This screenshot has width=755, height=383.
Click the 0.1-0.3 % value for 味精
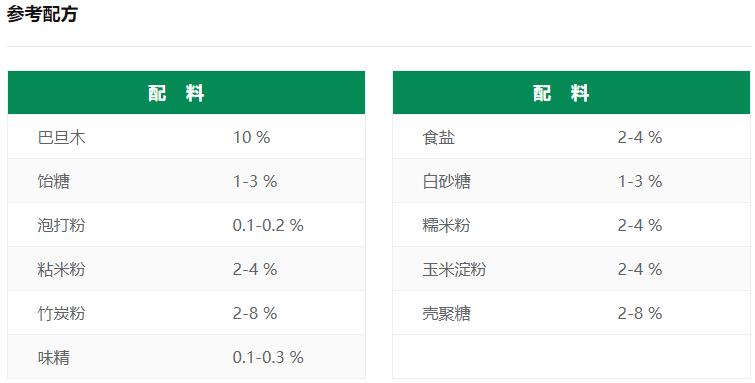(268, 357)
